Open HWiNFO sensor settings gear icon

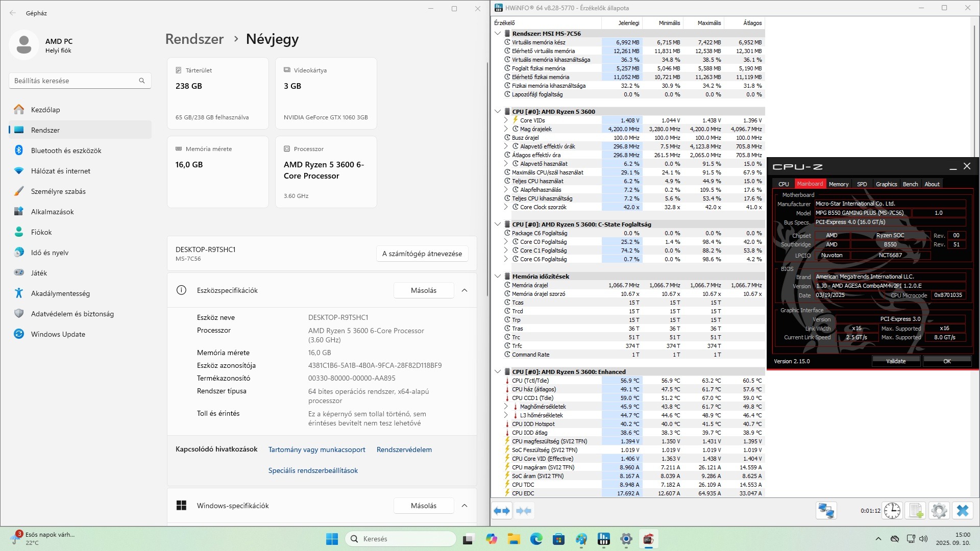click(x=939, y=511)
